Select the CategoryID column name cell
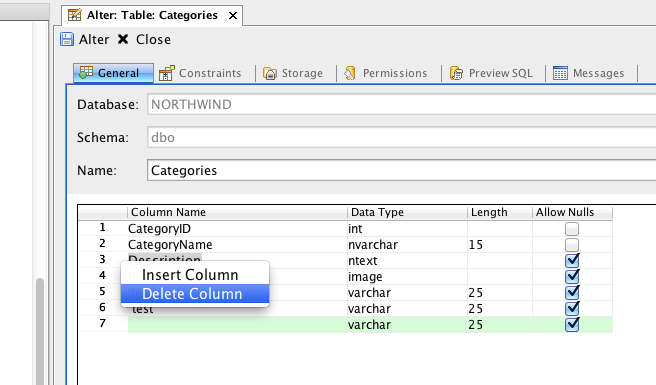The image size is (656, 385). (x=237, y=228)
